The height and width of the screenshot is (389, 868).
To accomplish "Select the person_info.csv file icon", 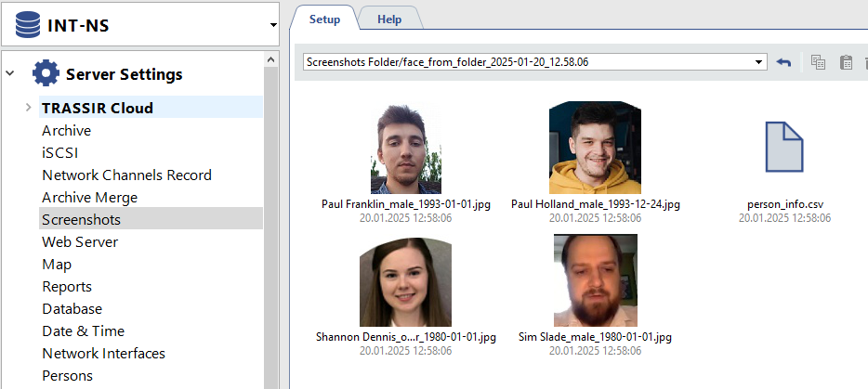I will point(783,147).
